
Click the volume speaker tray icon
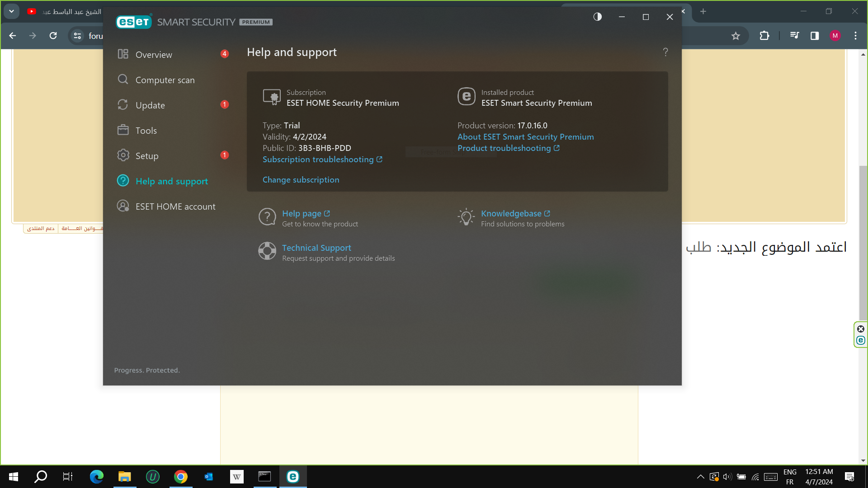click(x=727, y=477)
